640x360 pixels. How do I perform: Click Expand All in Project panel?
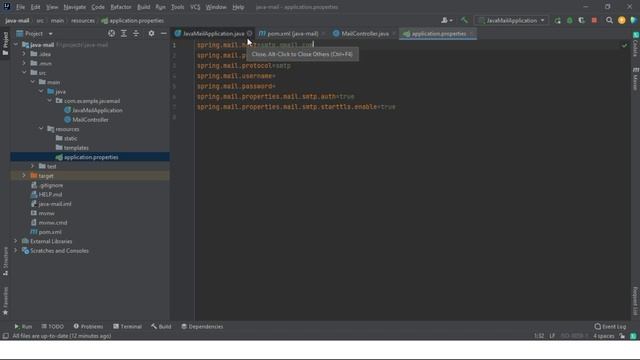pyautogui.click(x=124, y=33)
